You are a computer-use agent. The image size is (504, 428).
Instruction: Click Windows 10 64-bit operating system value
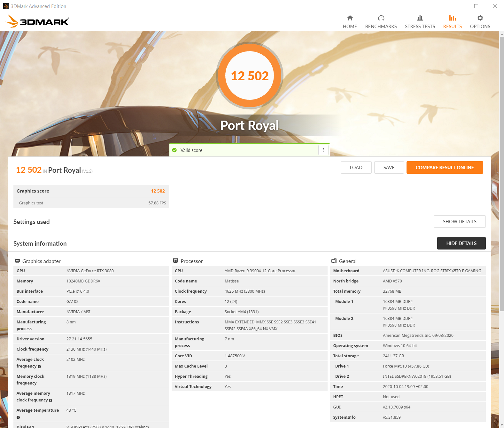[x=400, y=345]
